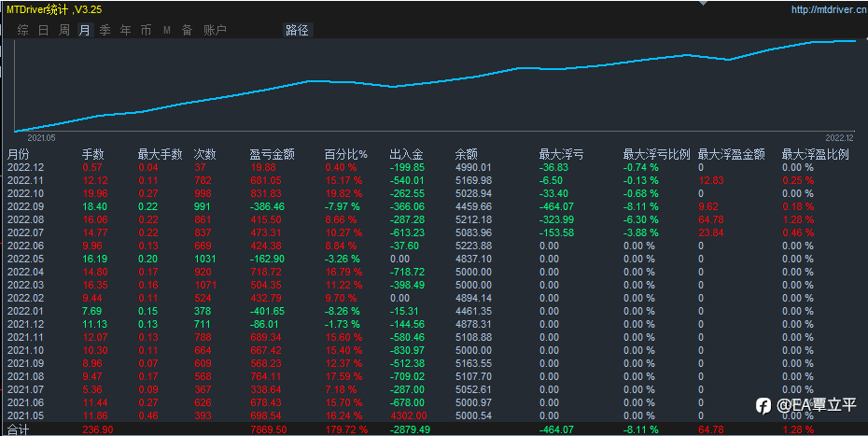
Task: Click the 余额 column header
Action: click(466, 154)
